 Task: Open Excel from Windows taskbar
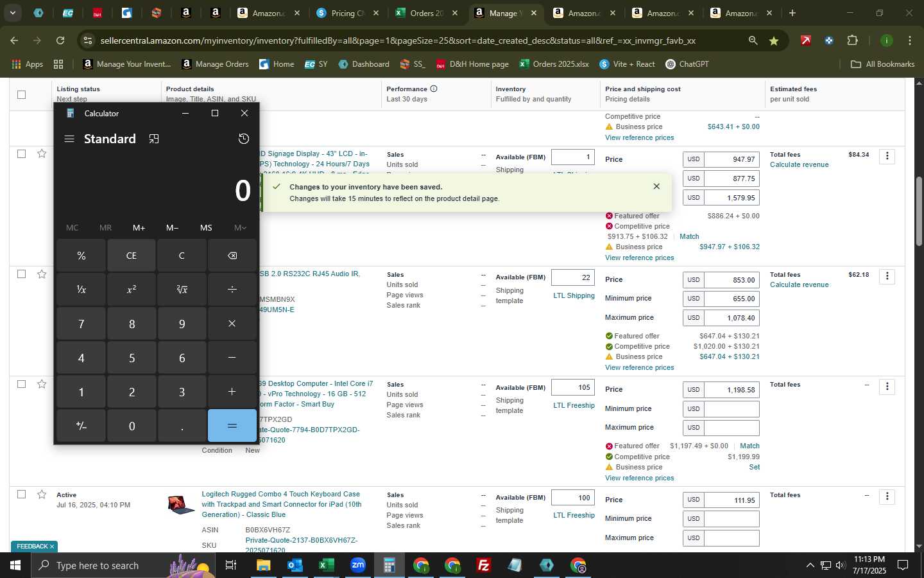[326, 565]
